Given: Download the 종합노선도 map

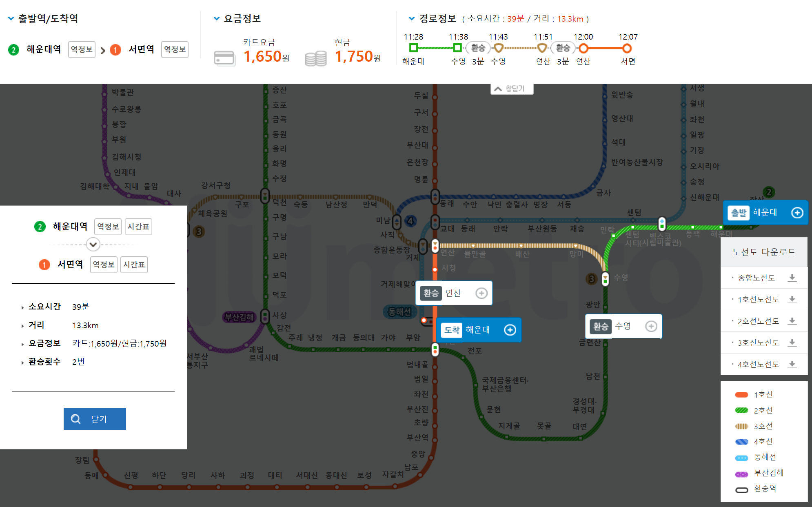Looking at the screenshot, I should pos(792,278).
